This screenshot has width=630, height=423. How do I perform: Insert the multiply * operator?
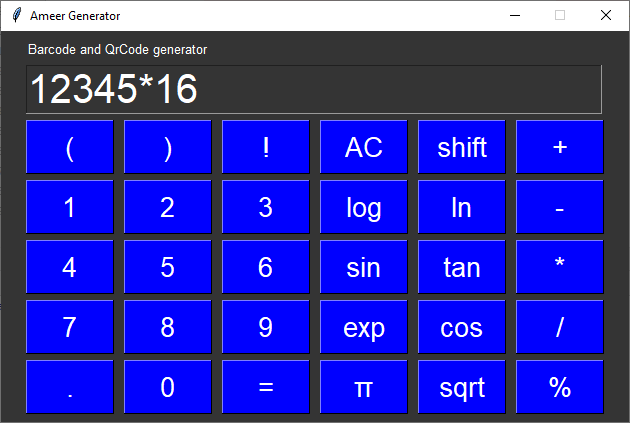tap(560, 267)
